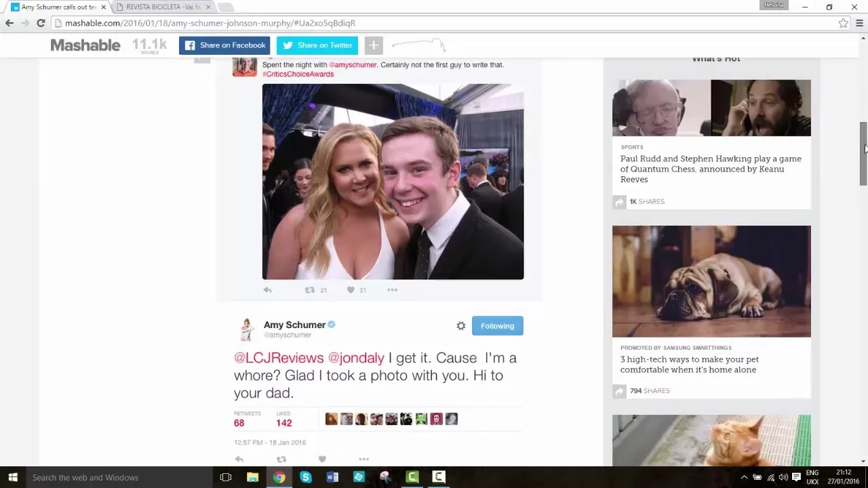Open the sleeping pug article image
The width and height of the screenshot is (868, 488).
711,281
